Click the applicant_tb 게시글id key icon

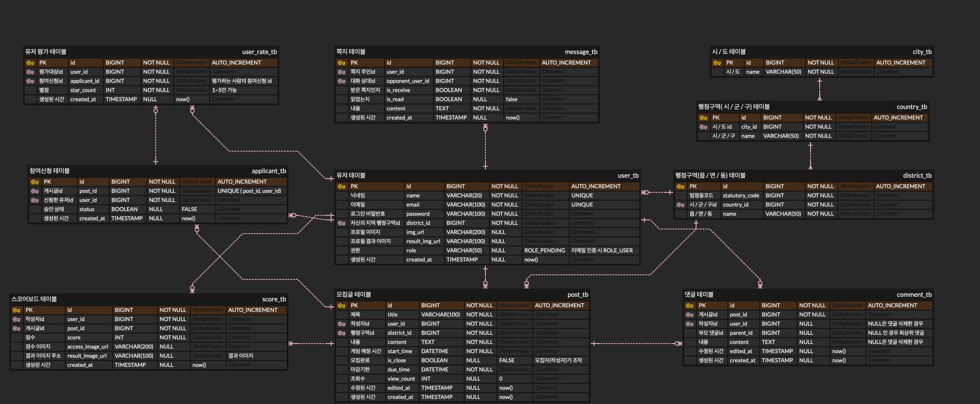pyautogui.click(x=35, y=191)
